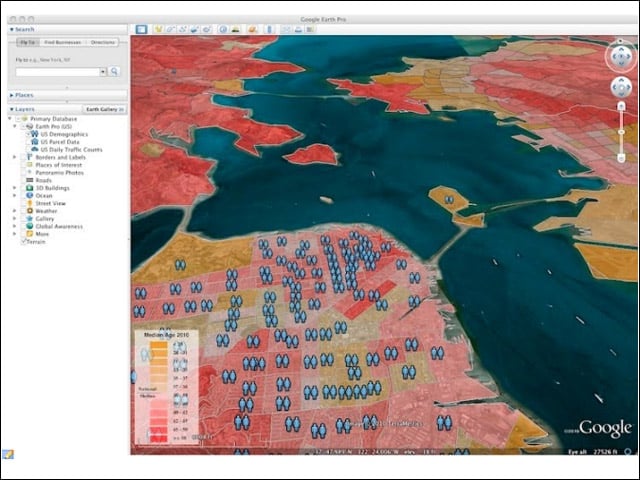Screen dimensions: 640x480
Task: Enable the US Daily Traffic Counts checkbox
Action: [28, 149]
